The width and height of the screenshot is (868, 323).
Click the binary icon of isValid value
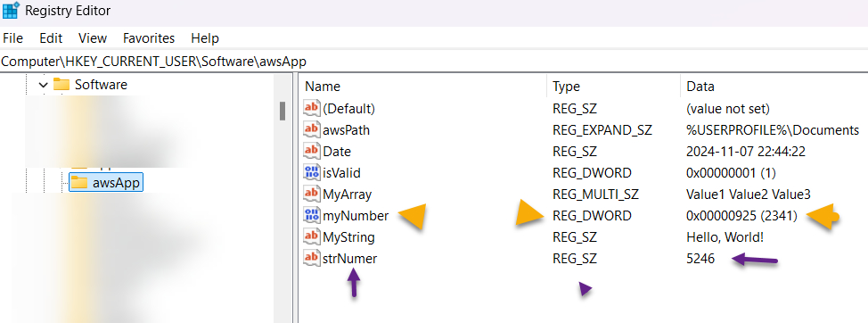312,172
